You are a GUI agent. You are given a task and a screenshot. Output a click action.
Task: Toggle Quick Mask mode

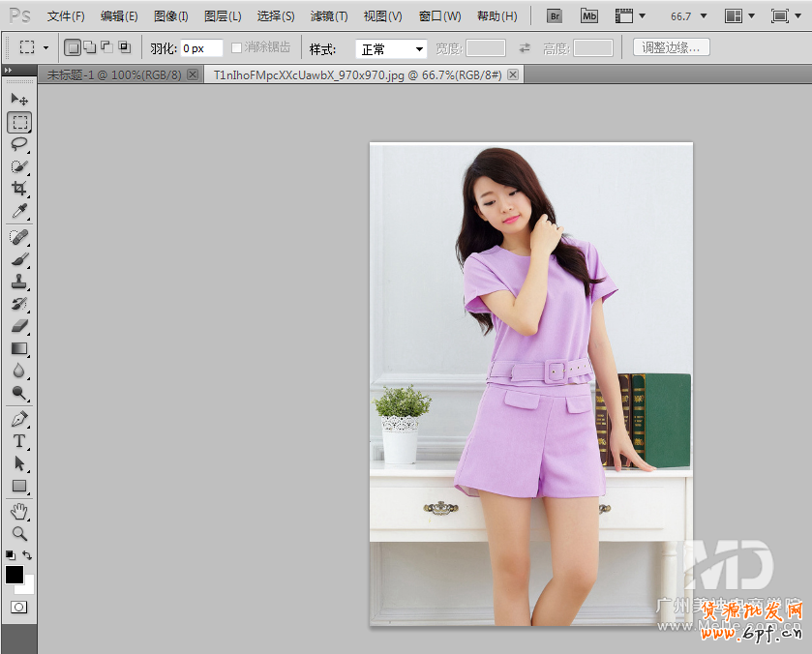click(18, 607)
